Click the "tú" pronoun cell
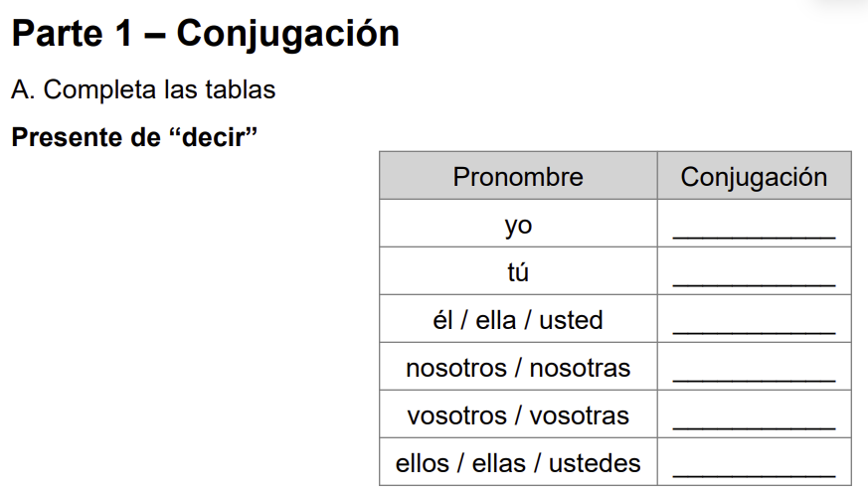Screen dimensions: 868x496 click(x=518, y=272)
